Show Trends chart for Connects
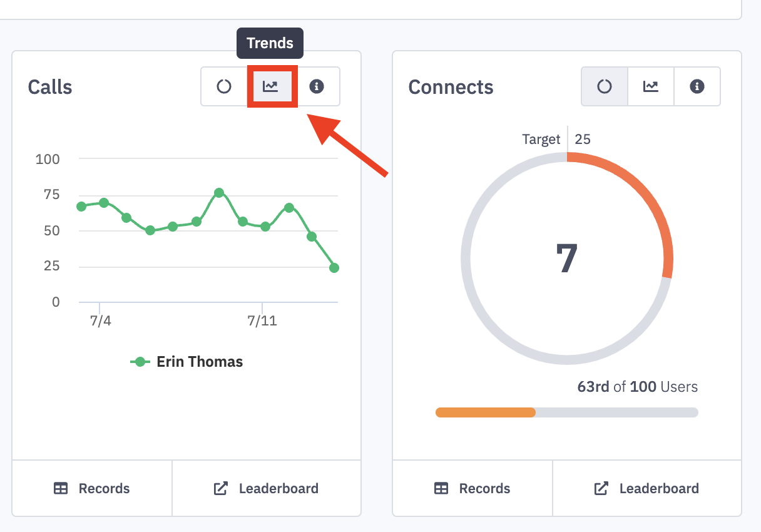This screenshot has height=532, width=761. click(651, 86)
